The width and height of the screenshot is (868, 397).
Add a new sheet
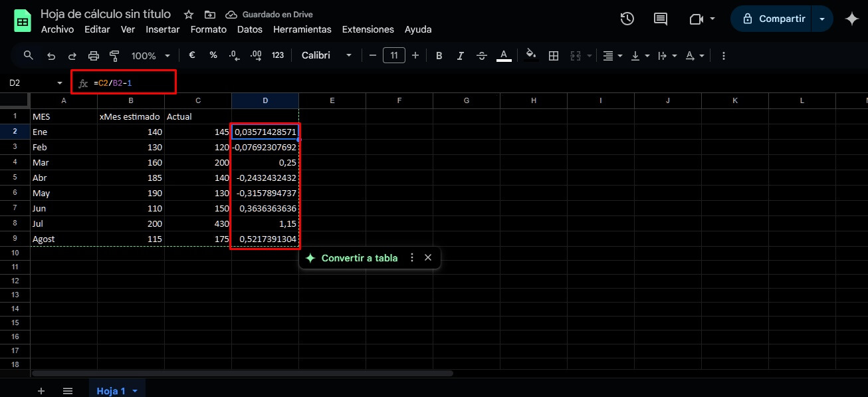(x=41, y=391)
